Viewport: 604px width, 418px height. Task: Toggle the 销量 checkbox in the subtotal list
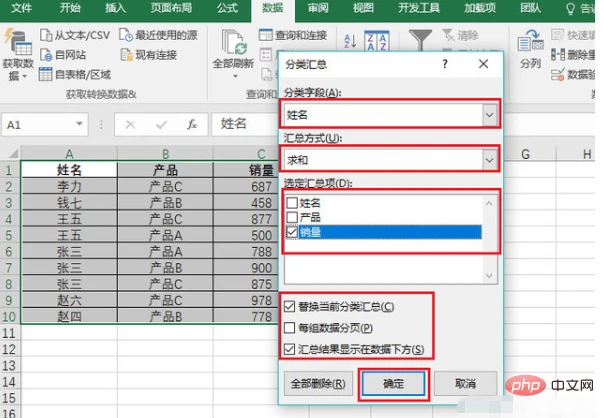(293, 233)
